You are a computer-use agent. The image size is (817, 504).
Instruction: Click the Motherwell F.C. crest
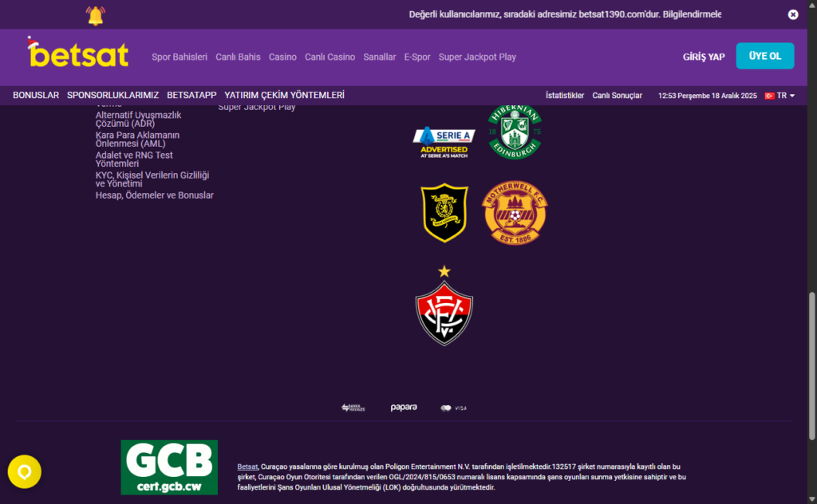click(515, 213)
